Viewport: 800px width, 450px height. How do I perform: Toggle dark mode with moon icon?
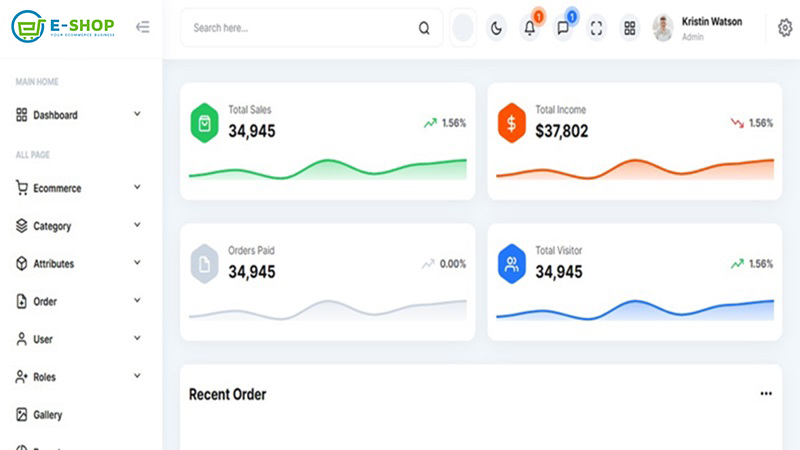[496, 28]
